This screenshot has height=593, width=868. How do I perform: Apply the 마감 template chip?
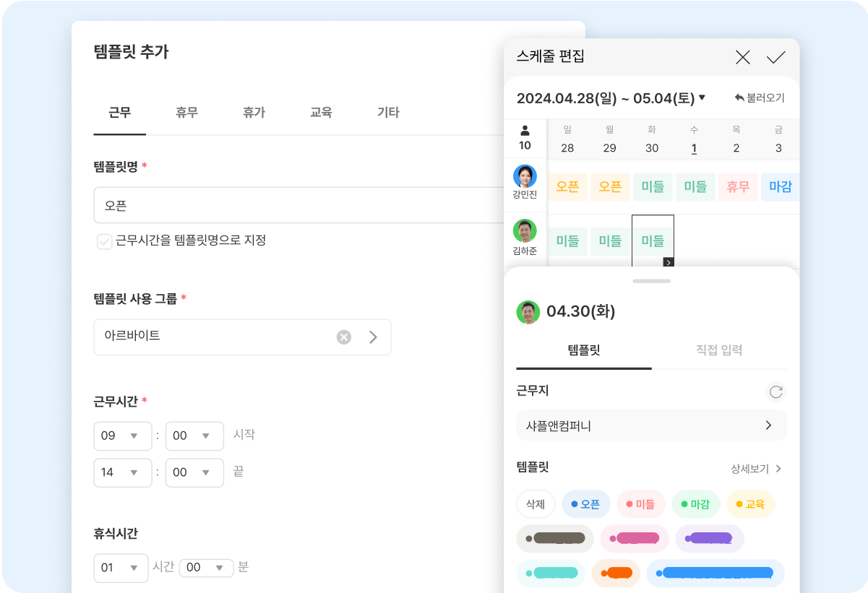coord(696,504)
